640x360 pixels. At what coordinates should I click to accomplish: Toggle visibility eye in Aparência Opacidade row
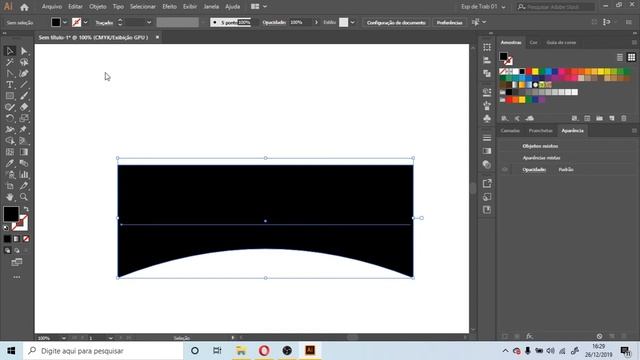(505, 169)
